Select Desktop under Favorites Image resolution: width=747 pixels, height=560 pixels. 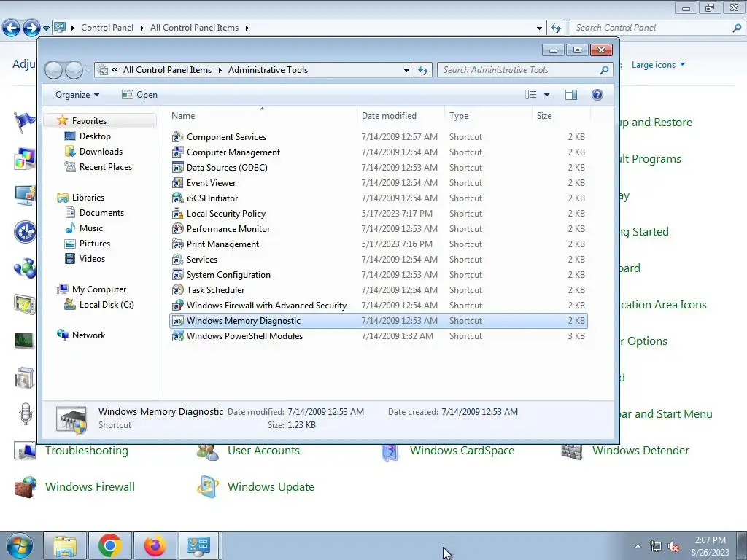click(x=95, y=136)
